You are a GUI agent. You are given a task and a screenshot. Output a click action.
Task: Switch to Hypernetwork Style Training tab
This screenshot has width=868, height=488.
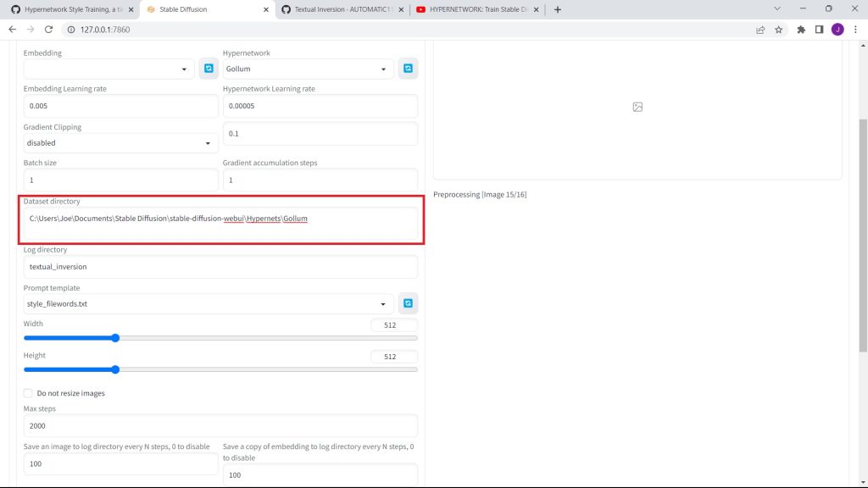pos(70,9)
